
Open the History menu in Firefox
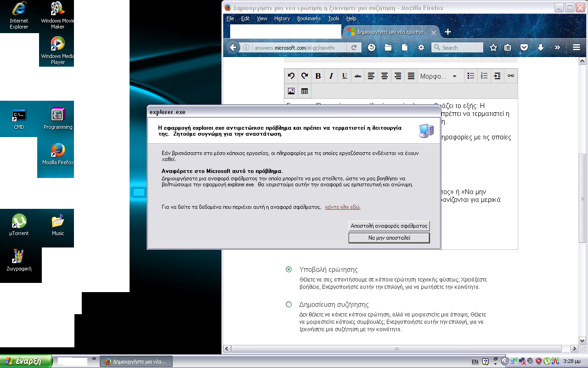(x=282, y=18)
